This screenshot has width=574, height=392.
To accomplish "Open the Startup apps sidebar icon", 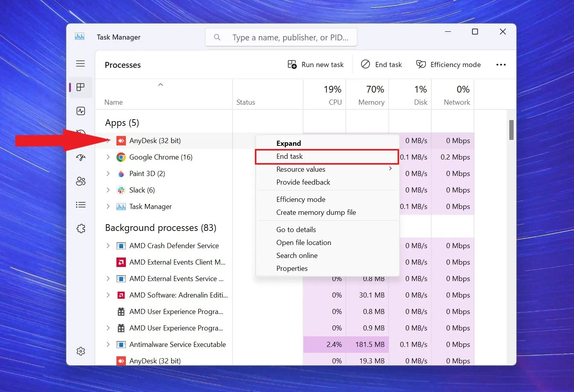I will [81, 158].
